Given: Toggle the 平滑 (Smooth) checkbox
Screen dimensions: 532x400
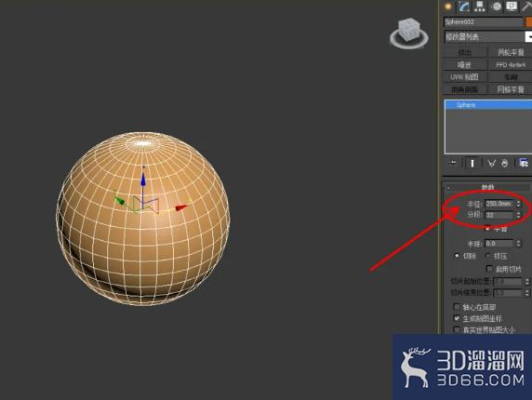Looking at the screenshot, I should tap(488, 228).
